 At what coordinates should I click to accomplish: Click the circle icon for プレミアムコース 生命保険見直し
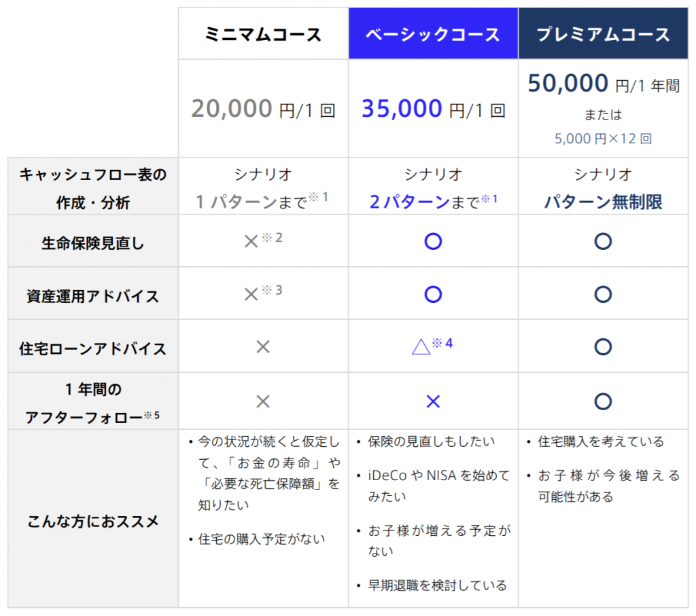[603, 241]
